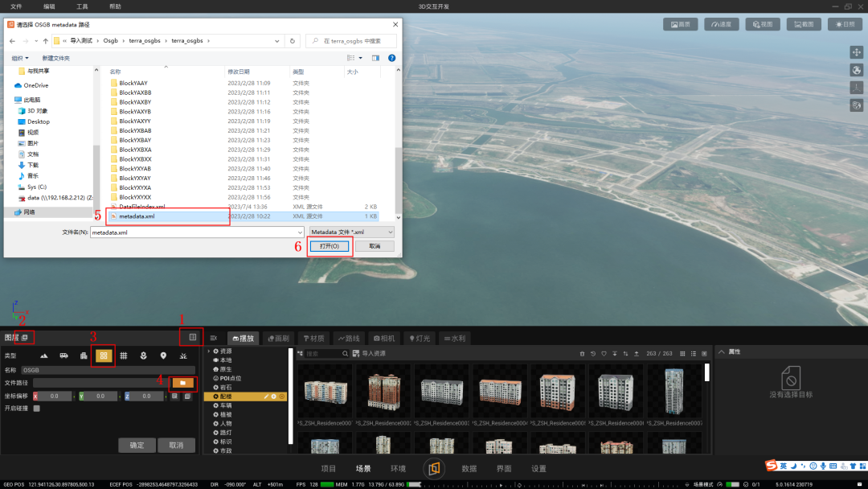Collapse the 属性 properties panel

(721, 351)
